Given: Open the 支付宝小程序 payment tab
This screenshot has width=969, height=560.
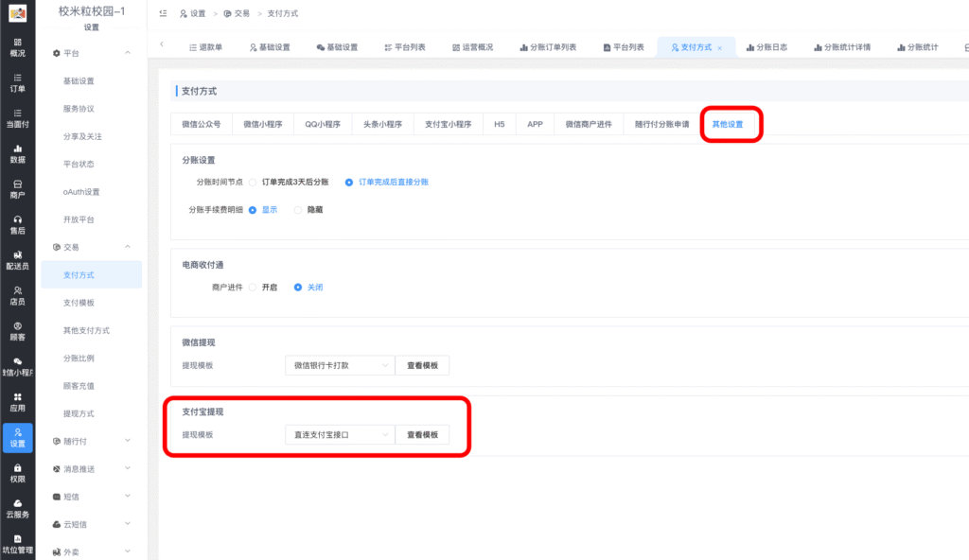Looking at the screenshot, I should [x=449, y=123].
